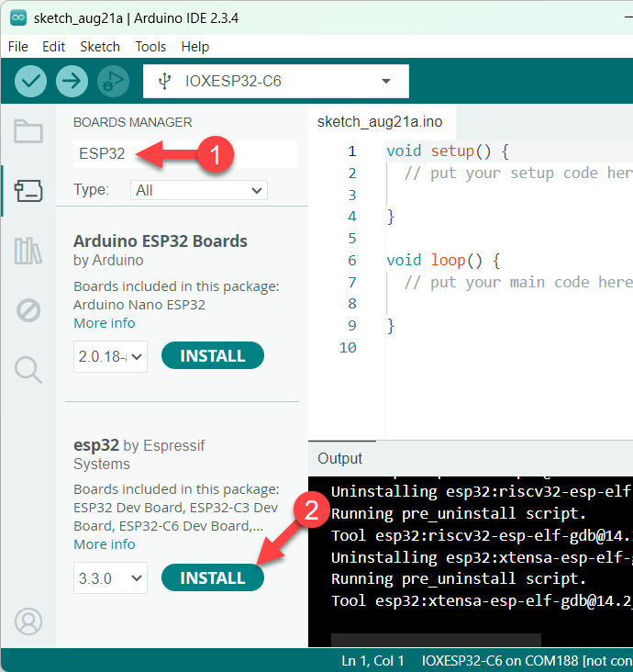Open the IOXESP32-C6 board selector dropdown
Image resolution: width=633 pixels, height=672 pixels.
(276, 81)
